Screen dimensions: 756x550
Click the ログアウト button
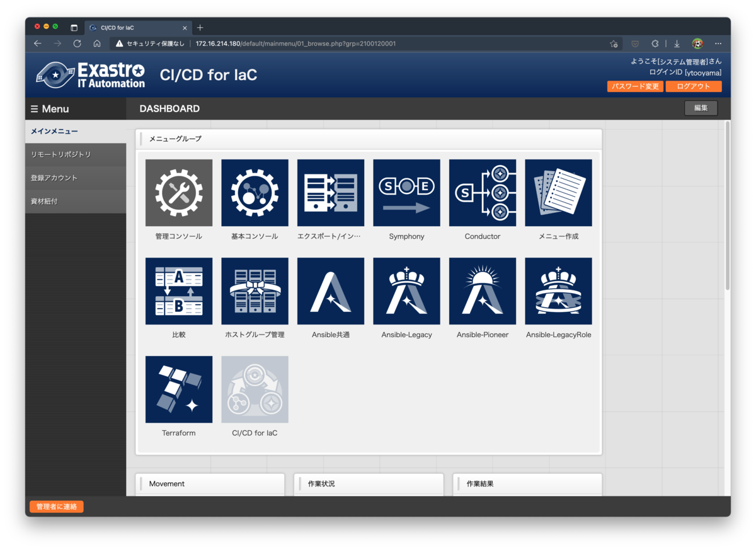tap(694, 86)
